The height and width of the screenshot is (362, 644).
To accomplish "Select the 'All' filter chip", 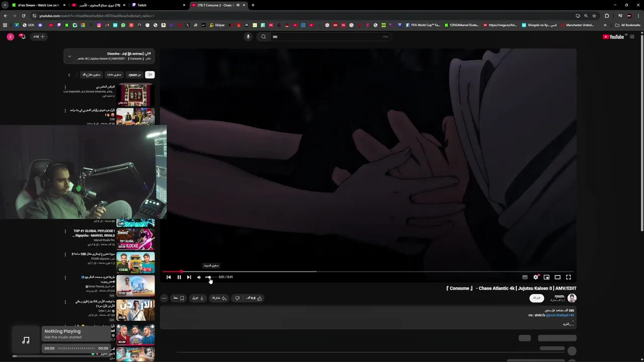I will pos(149,75).
